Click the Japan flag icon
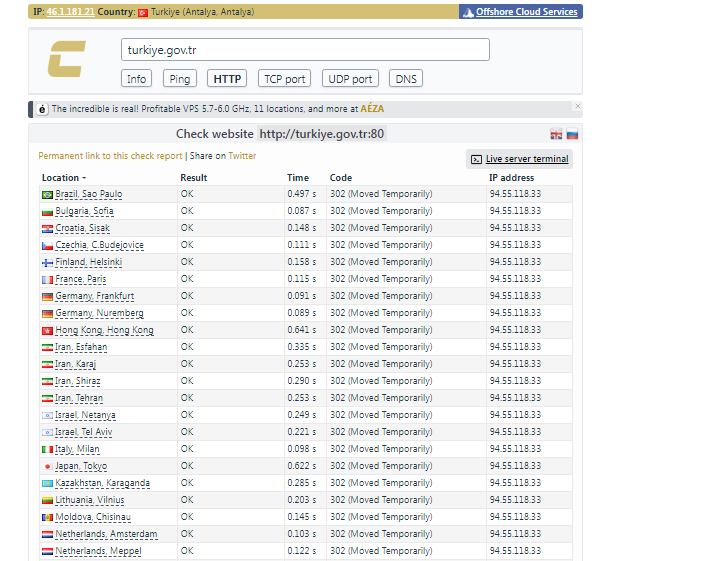Viewport: 705px width, 561px height. [x=47, y=467]
